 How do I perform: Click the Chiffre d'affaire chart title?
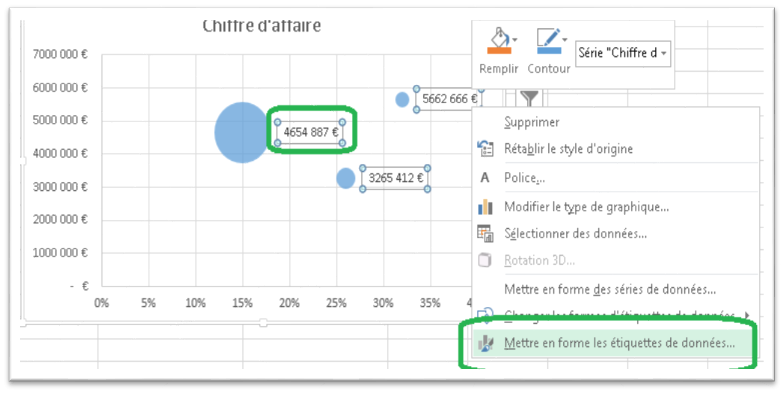point(262,26)
